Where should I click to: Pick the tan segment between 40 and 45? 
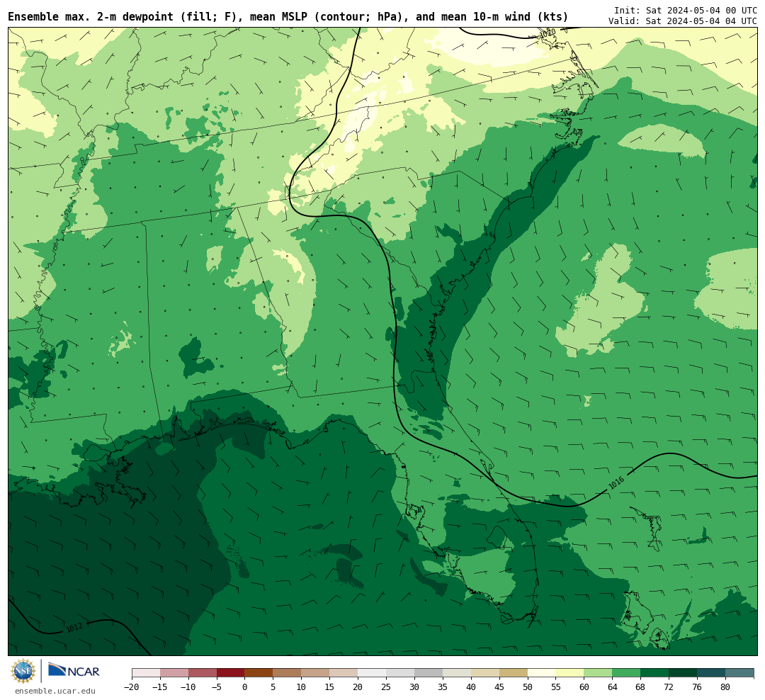[485, 673]
